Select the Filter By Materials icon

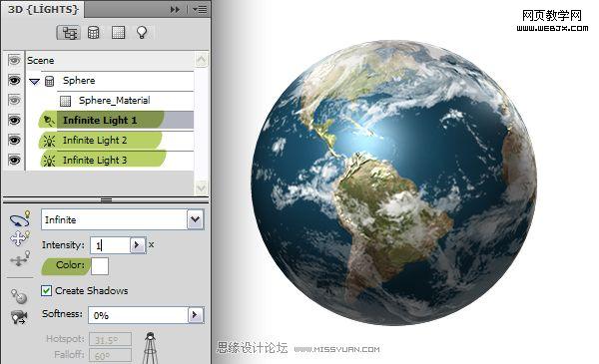118,33
